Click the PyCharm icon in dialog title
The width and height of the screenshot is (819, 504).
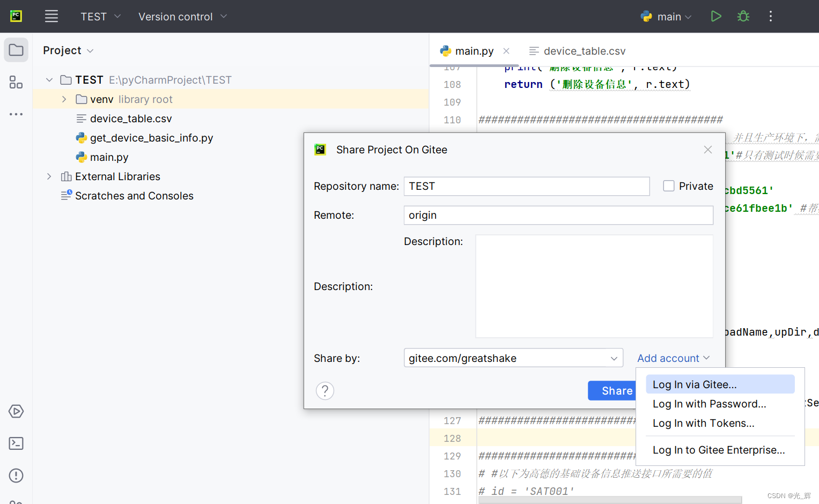tap(320, 150)
